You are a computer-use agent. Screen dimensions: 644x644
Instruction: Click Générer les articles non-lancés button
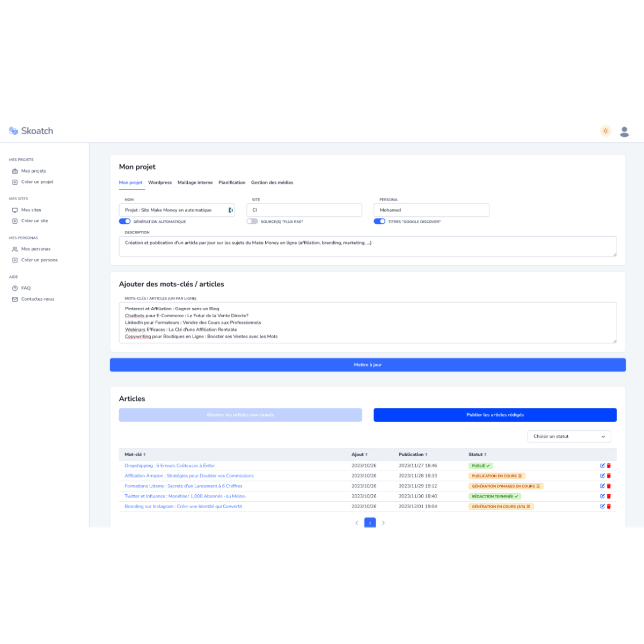(x=240, y=415)
